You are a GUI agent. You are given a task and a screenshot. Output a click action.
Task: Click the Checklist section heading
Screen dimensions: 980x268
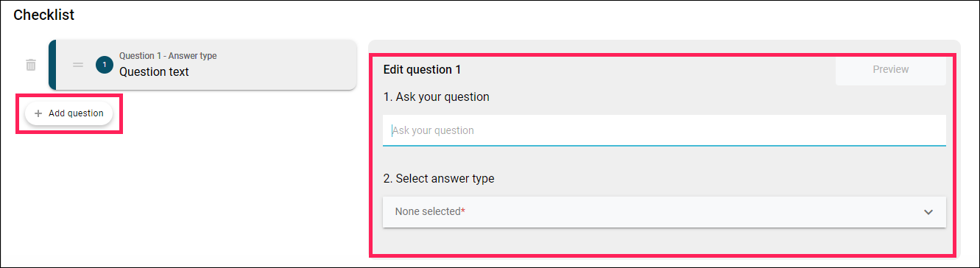(44, 14)
